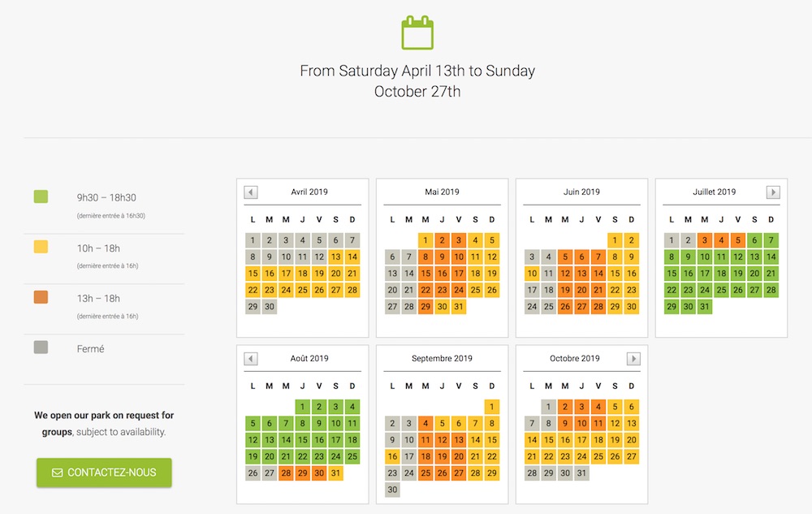Select April 13 in Avril 2019 calendar
The image size is (812, 514).
point(335,257)
